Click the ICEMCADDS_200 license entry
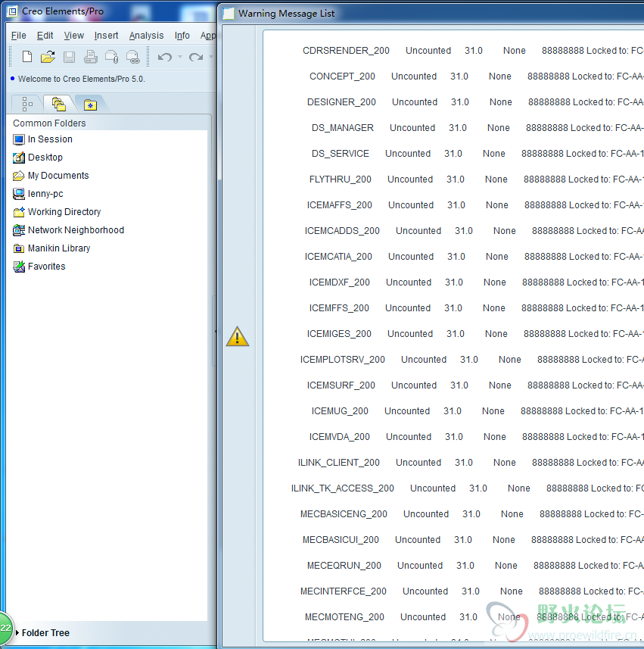 coord(342,231)
